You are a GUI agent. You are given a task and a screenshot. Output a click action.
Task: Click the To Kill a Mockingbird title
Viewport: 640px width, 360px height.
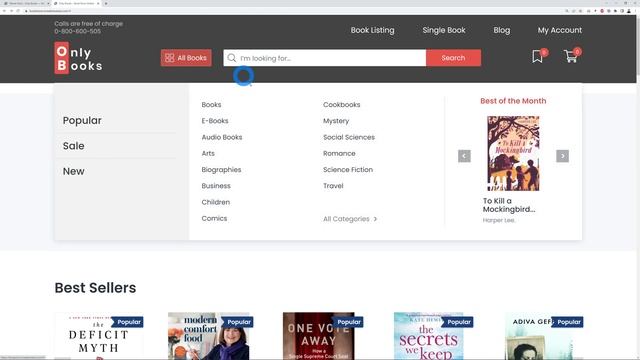(x=509, y=205)
